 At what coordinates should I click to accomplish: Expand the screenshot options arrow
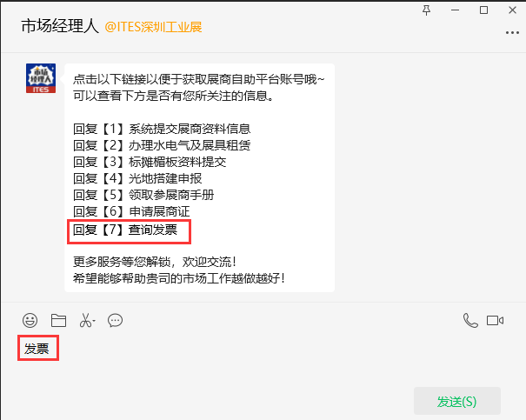point(94,321)
